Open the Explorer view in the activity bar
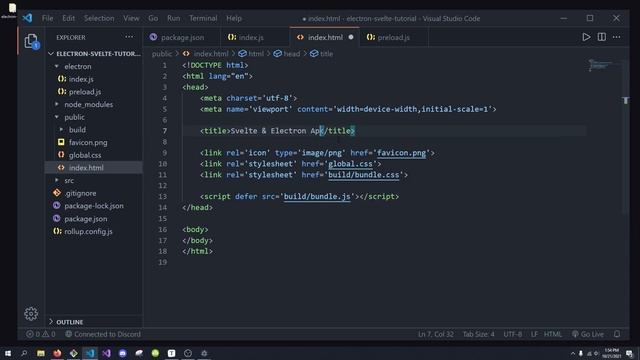The width and height of the screenshot is (640, 360). (x=31, y=41)
